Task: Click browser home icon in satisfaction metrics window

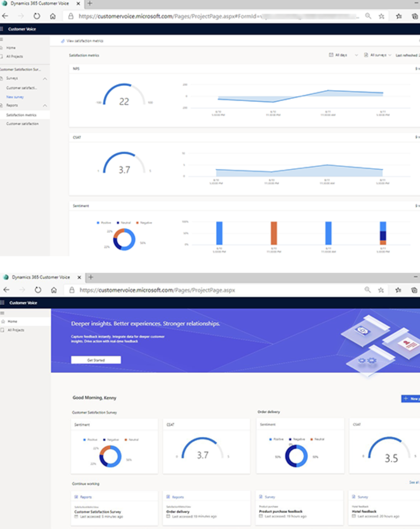Action: (53, 16)
